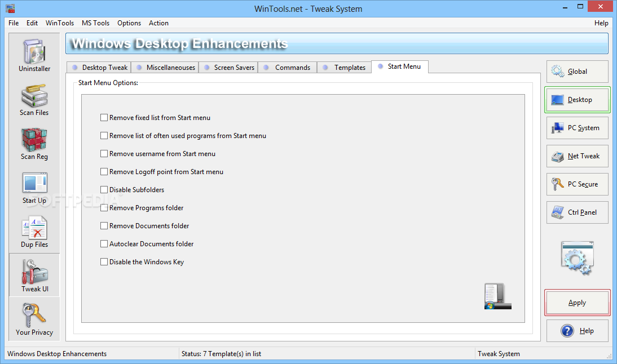Select the Templates tab

(344, 68)
